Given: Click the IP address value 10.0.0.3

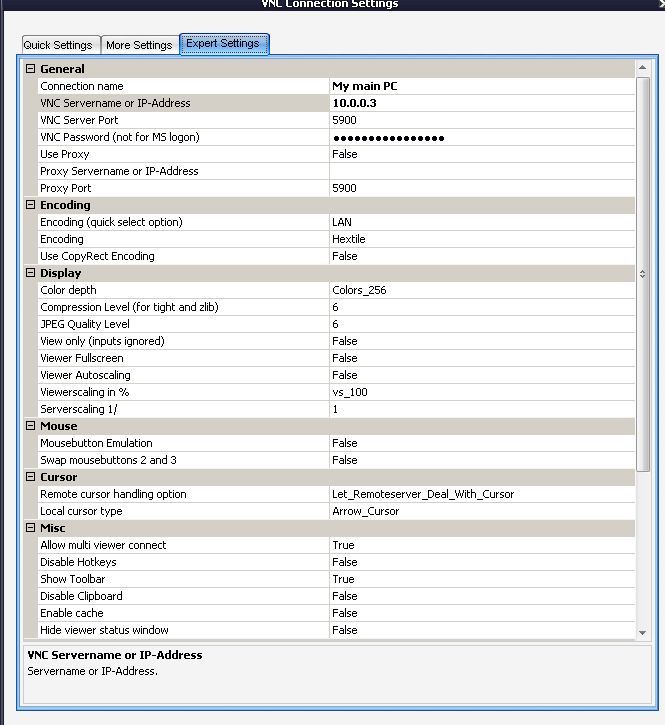Looking at the screenshot, I should click(x=482, y=103).
